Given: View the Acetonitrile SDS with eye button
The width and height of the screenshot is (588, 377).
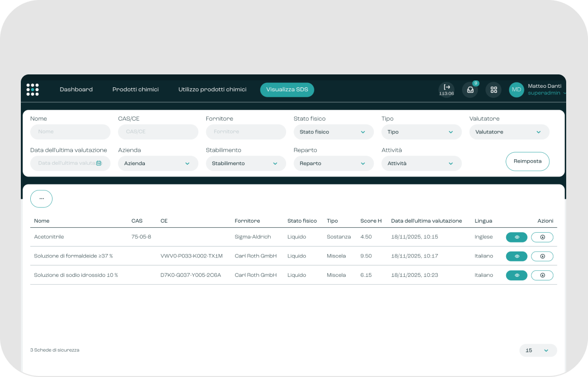Looking at the screenshot, I should pyautogui.click(x=517, y=237).
